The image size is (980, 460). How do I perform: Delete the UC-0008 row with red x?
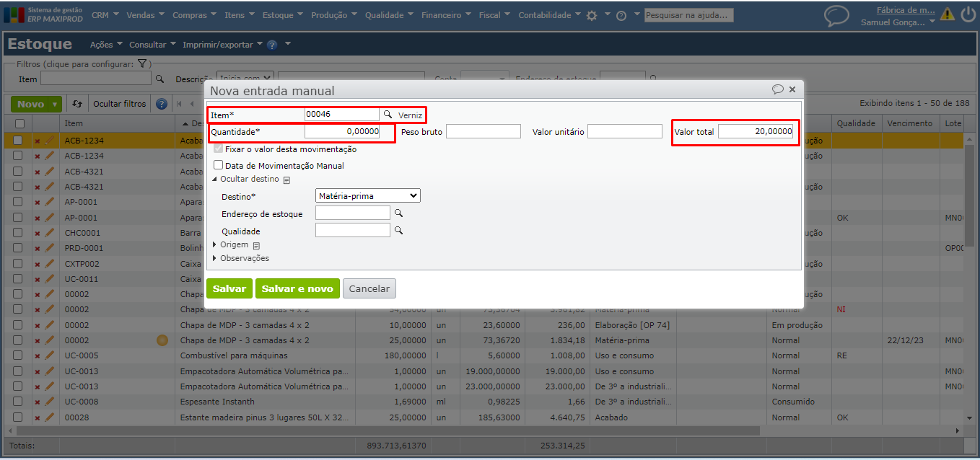coord(38,402)
